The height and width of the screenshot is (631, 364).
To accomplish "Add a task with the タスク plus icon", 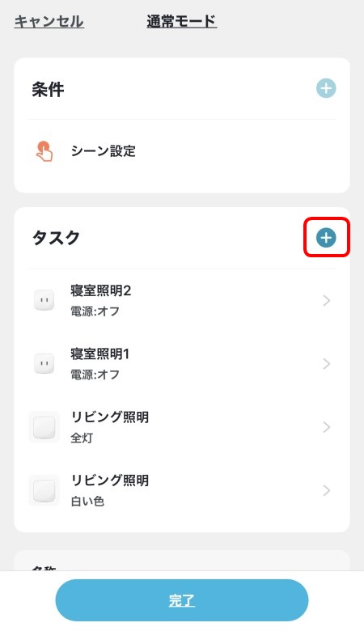I will click(326, 238).
